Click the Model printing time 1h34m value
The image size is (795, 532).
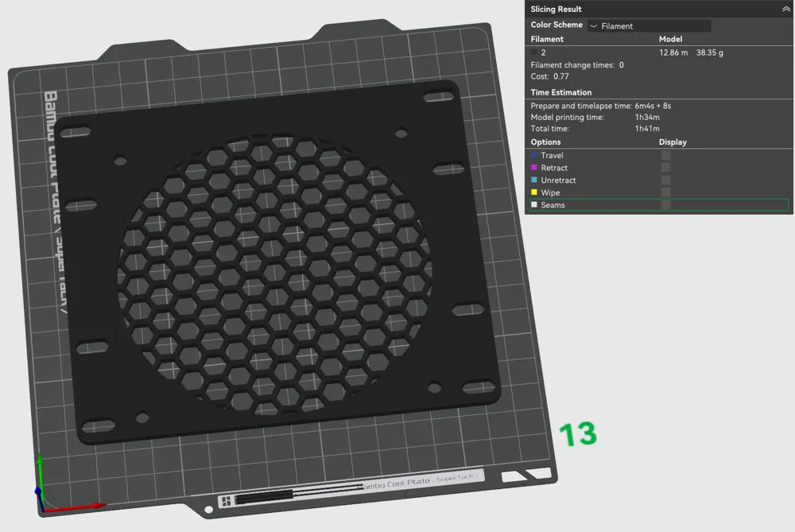coord(647,117)
